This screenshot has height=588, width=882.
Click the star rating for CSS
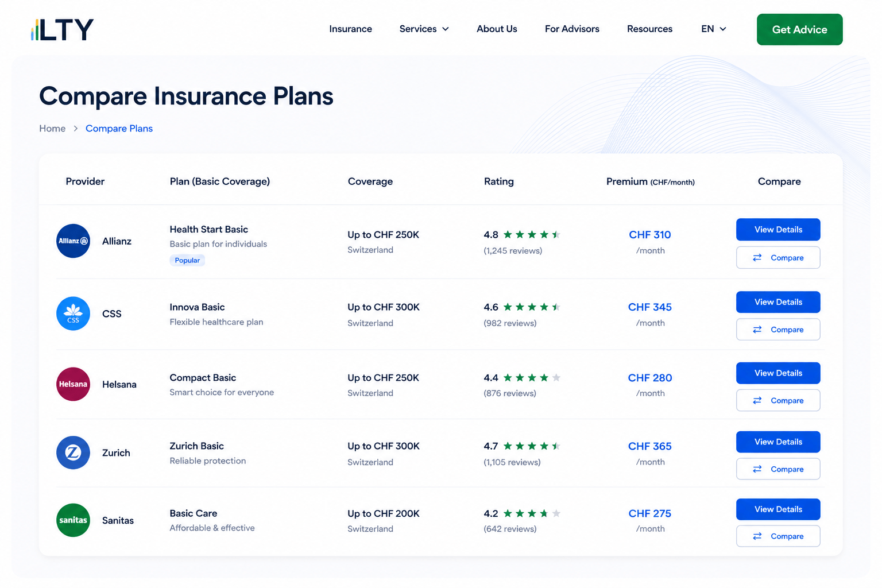click(532, 307)
